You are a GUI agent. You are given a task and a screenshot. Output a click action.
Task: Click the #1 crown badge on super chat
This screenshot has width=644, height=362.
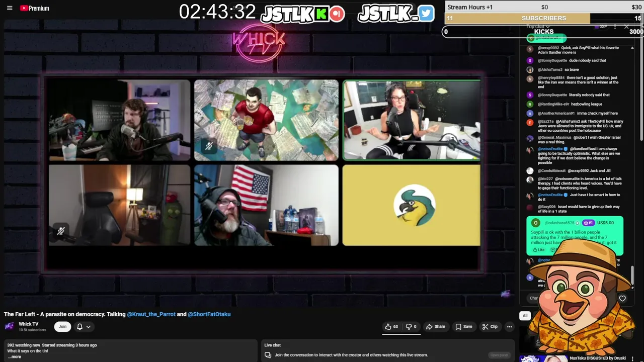point(588,223)
